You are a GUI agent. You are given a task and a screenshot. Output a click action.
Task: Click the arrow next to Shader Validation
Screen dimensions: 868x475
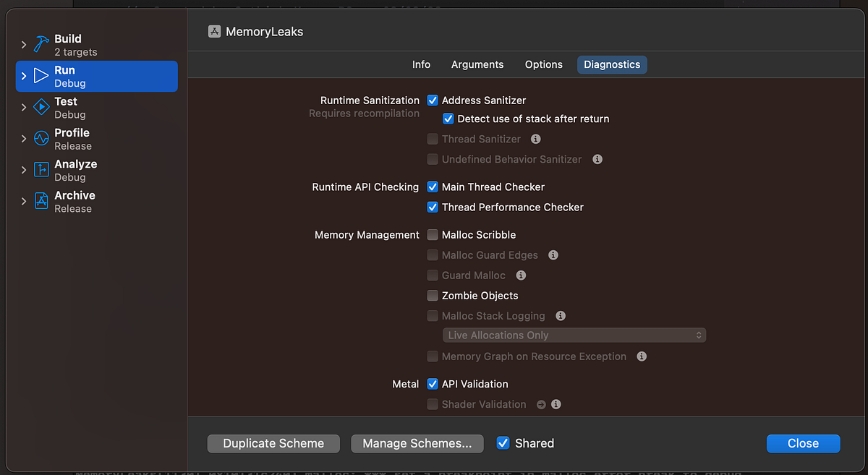click(x=540, y=404)
